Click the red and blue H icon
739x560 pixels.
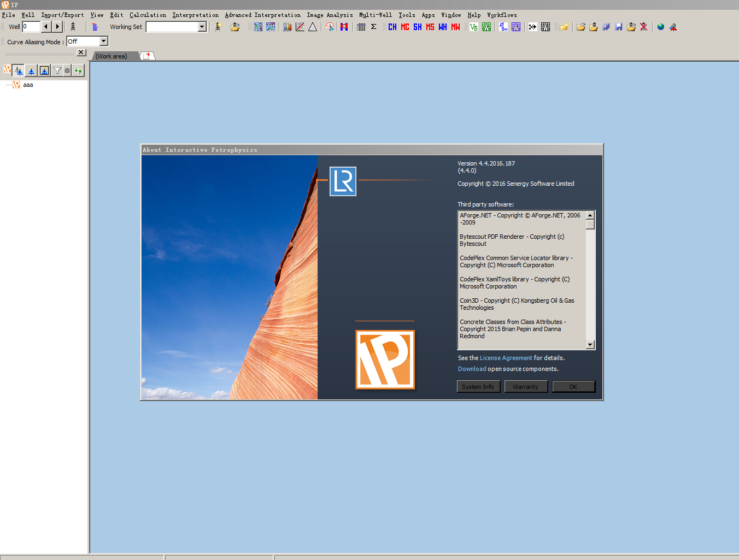coord(344,27)
